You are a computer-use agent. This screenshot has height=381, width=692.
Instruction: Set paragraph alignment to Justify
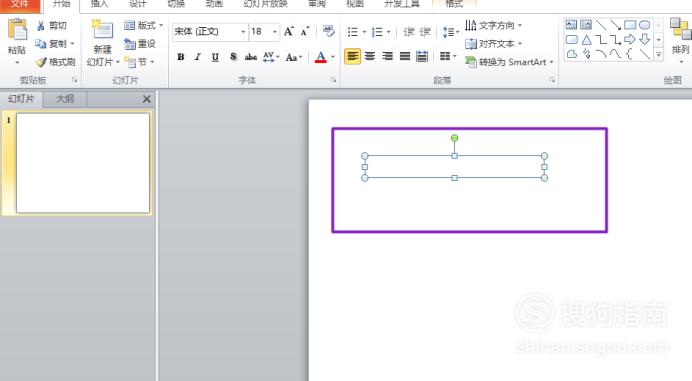click(x=405, y=56)
